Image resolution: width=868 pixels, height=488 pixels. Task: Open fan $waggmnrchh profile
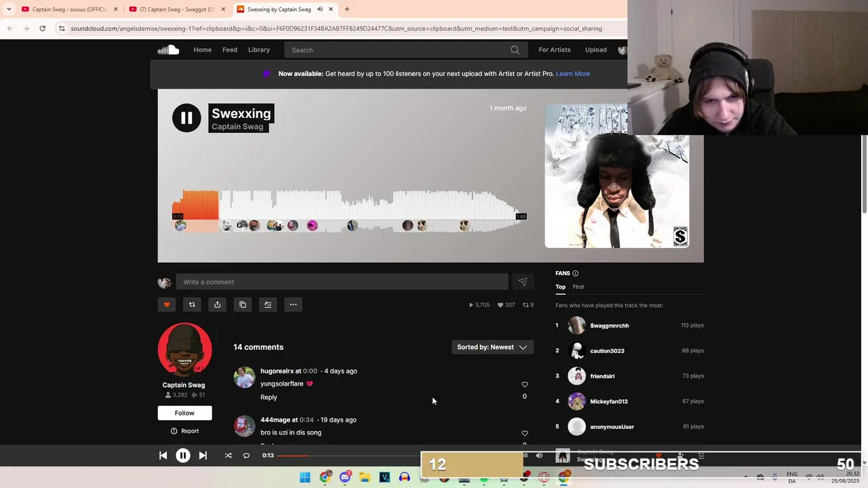tap(610, 325)
